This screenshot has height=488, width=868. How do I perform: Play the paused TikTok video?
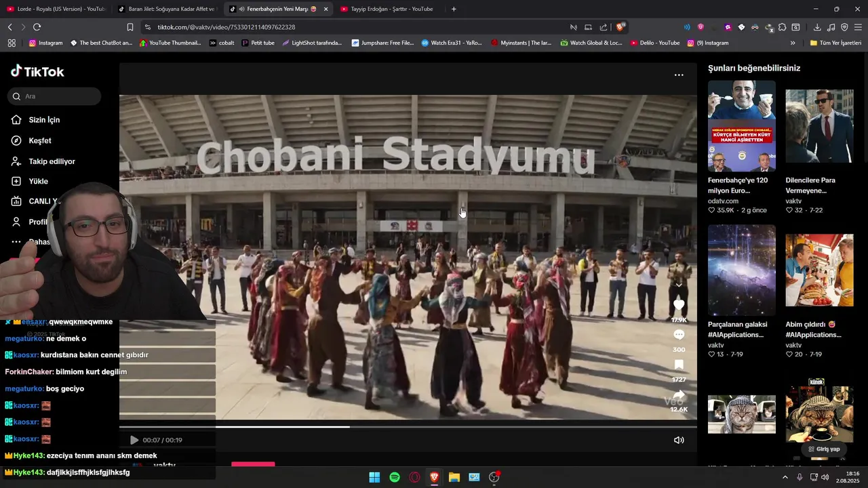(134, 440)
